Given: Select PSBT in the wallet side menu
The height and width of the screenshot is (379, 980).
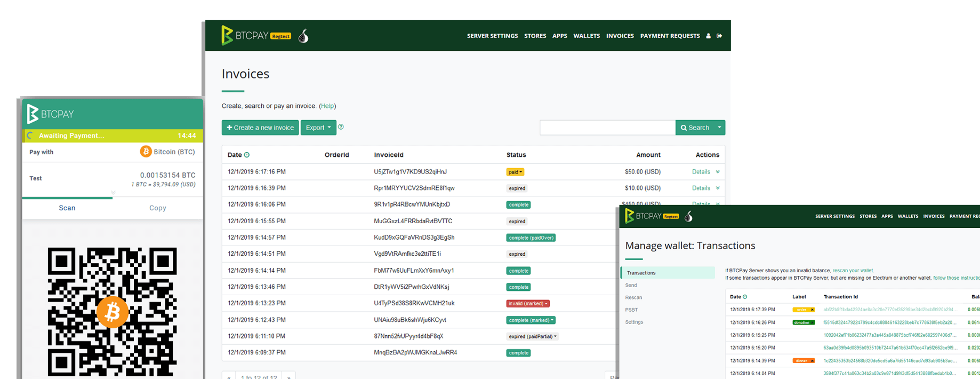Looking at the screenshot, I should [631, 310].
